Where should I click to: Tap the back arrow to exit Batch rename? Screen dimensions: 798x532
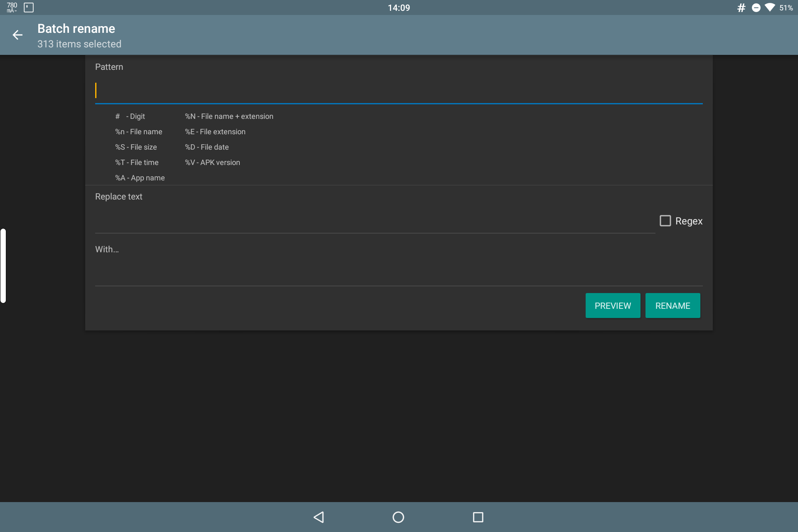click(x=17, y=35)
